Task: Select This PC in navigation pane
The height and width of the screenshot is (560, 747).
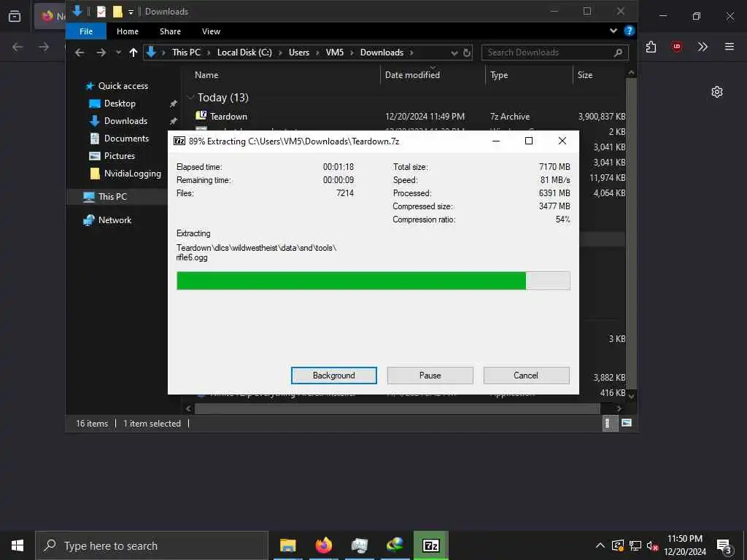Action: [112, 197]
